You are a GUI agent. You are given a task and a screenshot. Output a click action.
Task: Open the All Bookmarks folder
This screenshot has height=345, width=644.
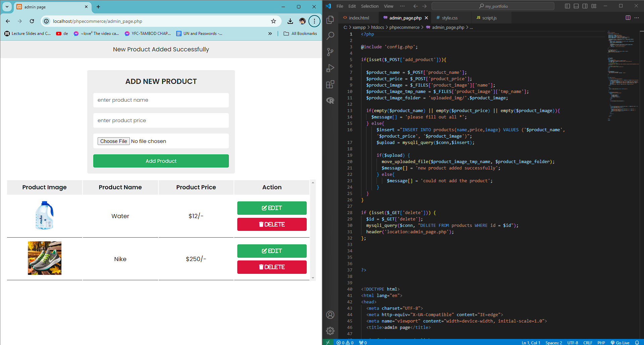300,34
